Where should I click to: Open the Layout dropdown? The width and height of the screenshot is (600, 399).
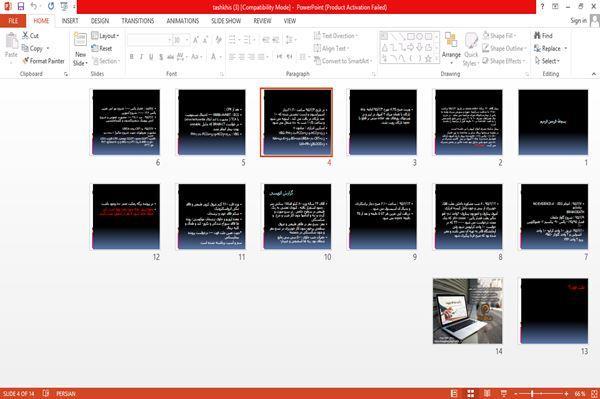click(105, 36)
